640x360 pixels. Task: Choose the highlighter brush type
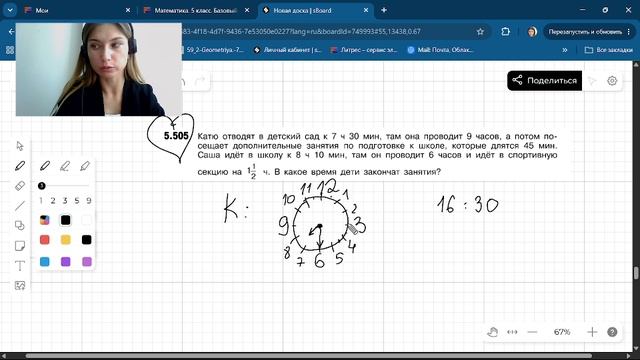point(85,166)
